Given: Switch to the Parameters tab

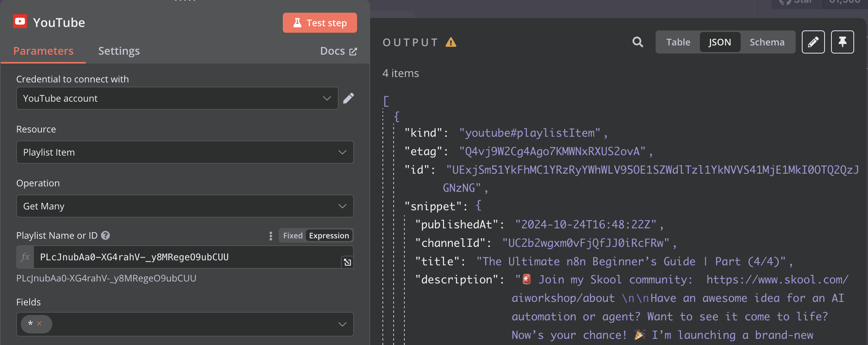Looking at the screenshot, I should tap(43, 51).
